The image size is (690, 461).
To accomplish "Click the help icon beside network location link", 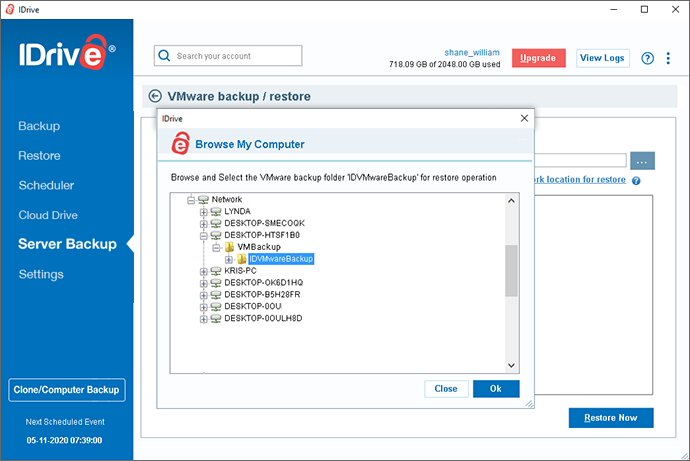I will tap(636, 180).
